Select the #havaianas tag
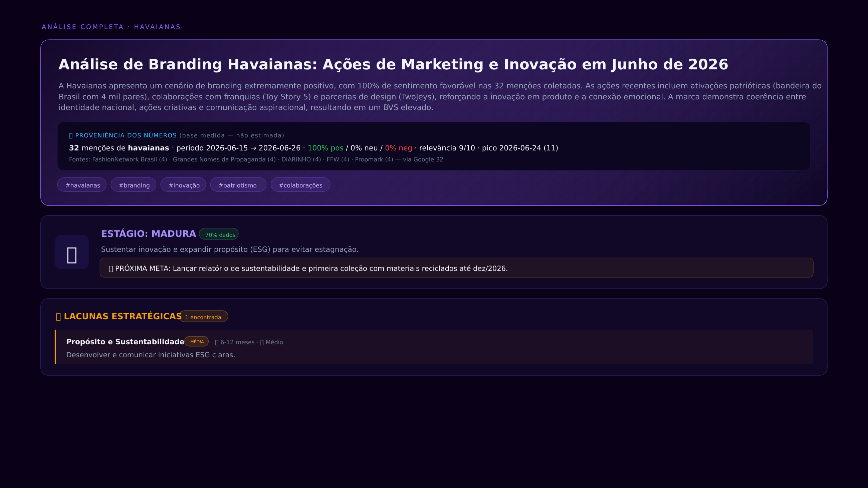The height and width of the screenshot is (488, 868). (82, 185)
